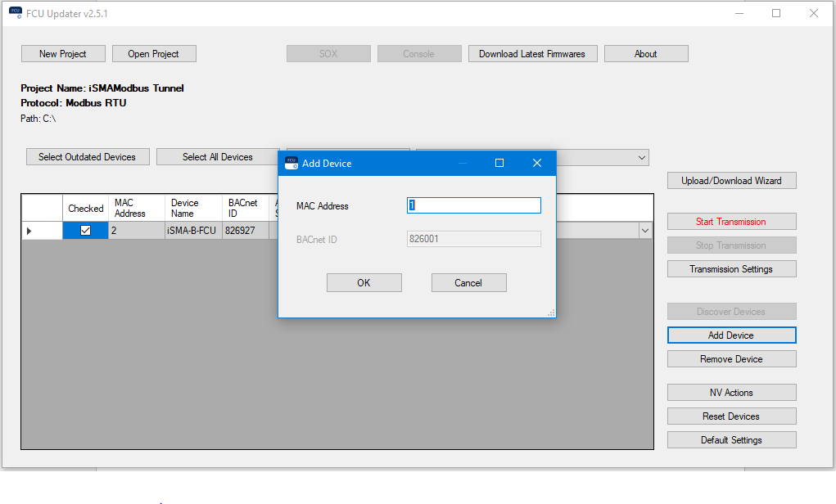Start a New Project

[x=63, y=53]
